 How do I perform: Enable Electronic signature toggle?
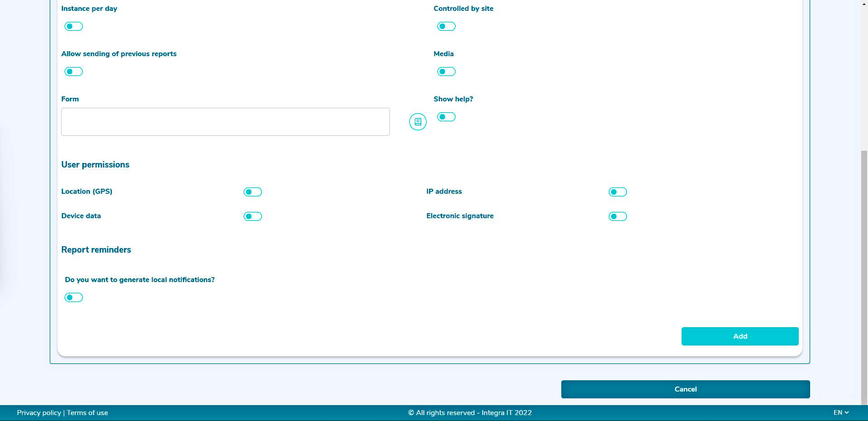(617, 216)
